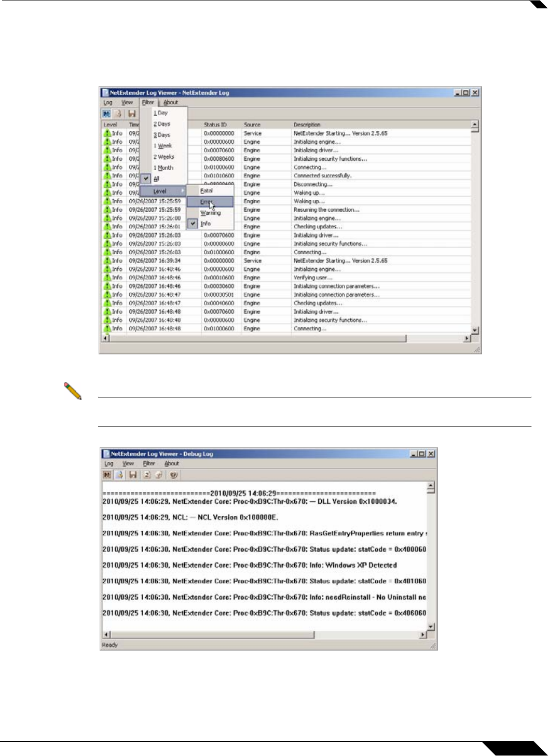
Task: Click info icon of Resuming the connection row
Action: pos(107,210)
